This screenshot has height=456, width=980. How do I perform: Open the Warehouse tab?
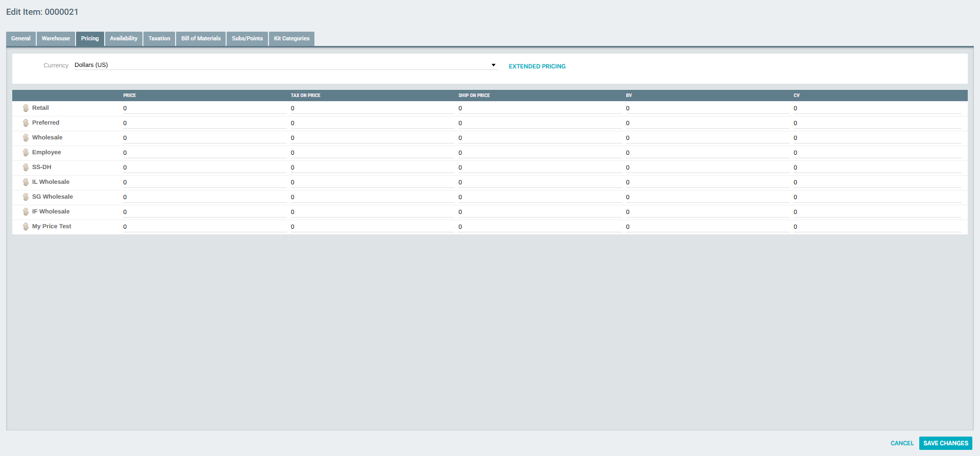click(x=56, y=39)
